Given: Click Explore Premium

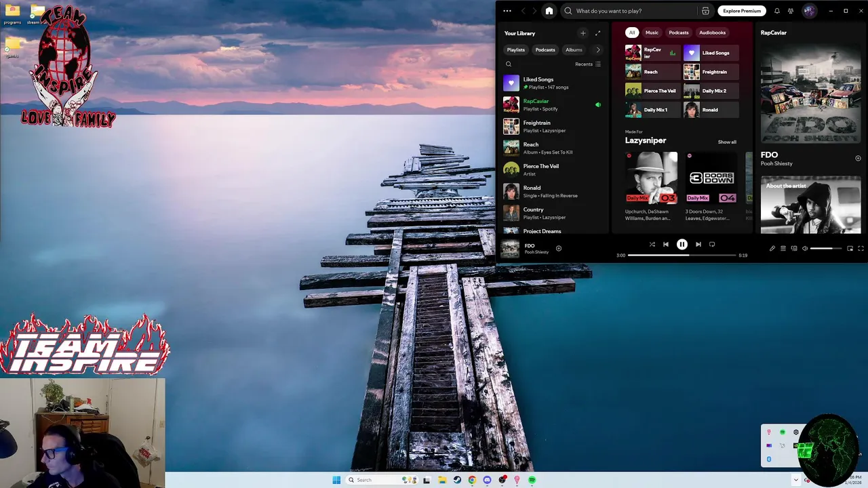Looking at the screenshot, I should [742, 11].
